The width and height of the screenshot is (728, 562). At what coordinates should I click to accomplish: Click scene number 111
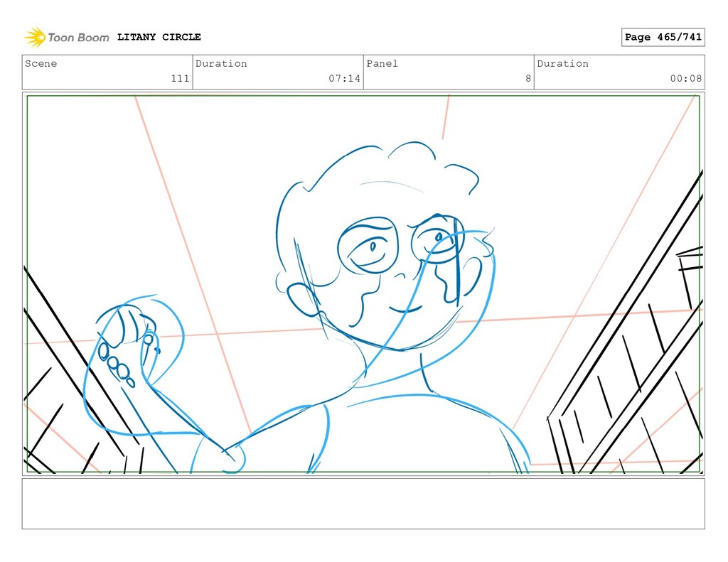(x=180, y=78)
